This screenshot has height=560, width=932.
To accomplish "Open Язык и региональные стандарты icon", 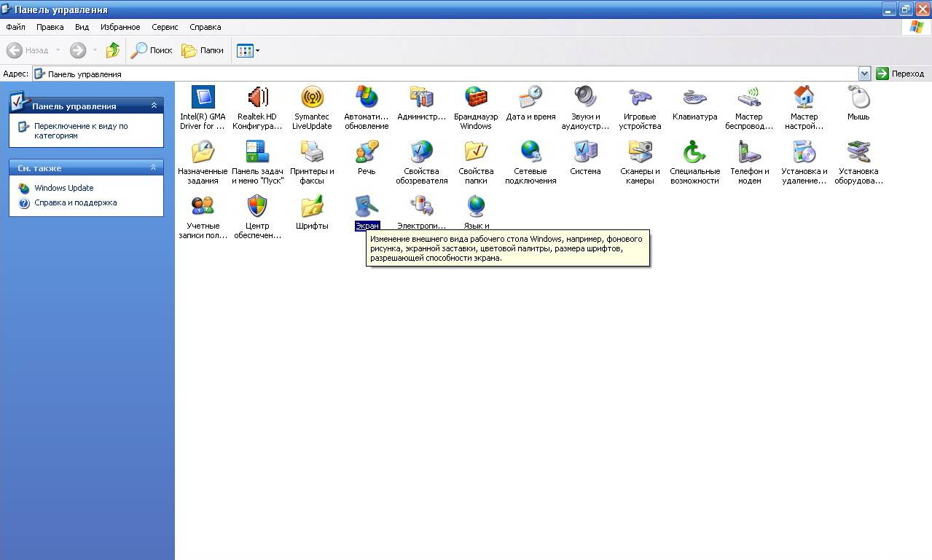I will pos(476,206).
